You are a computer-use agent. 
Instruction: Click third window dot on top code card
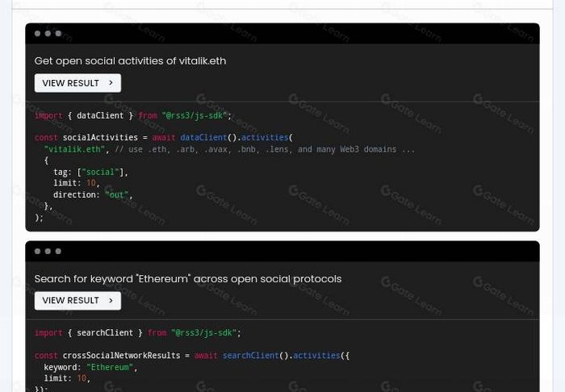pos(58,34)
